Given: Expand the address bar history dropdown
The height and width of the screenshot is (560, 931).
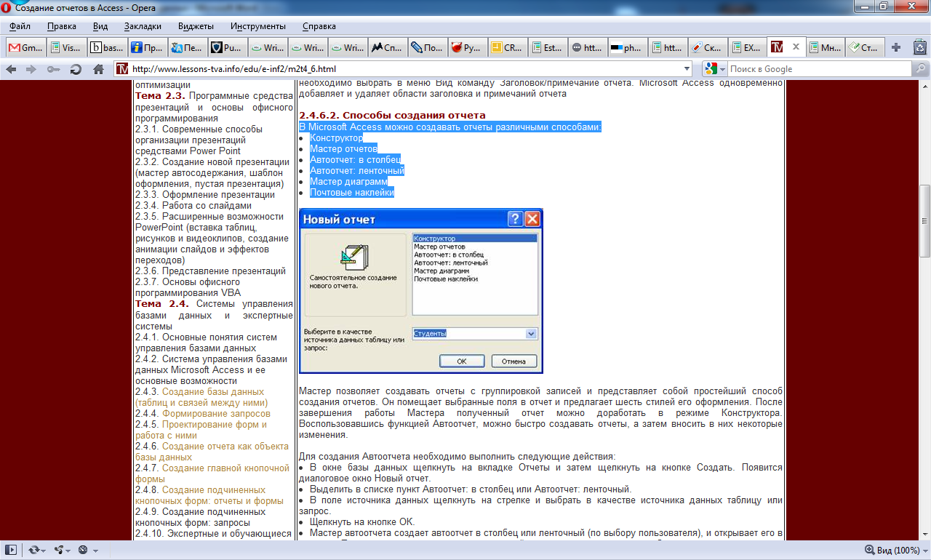Looking at the screenshot, I should (x=687, y=69).
